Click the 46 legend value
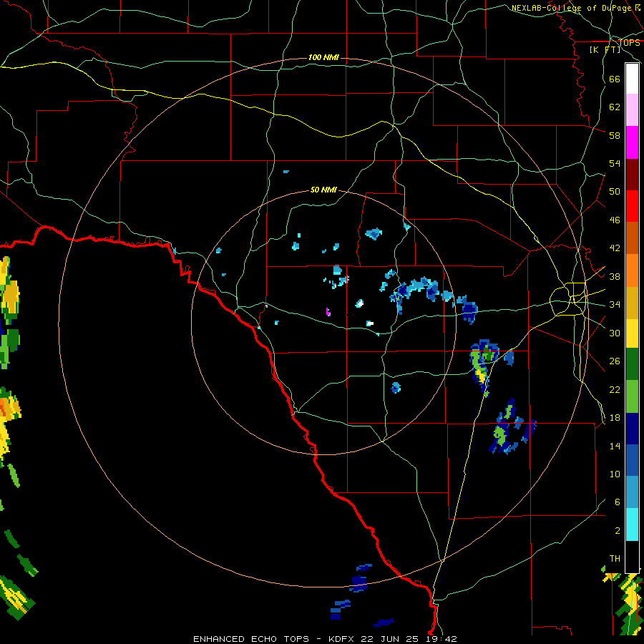644x644 pixels. pos(615,220)
